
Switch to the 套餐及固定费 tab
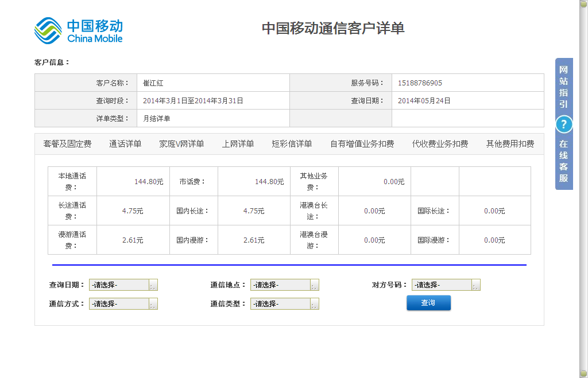pos(67,144)
